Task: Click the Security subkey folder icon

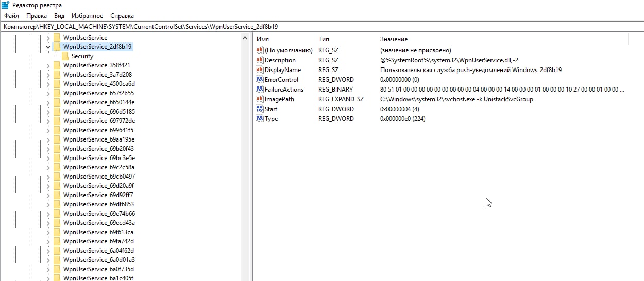Action: [65, 56]
